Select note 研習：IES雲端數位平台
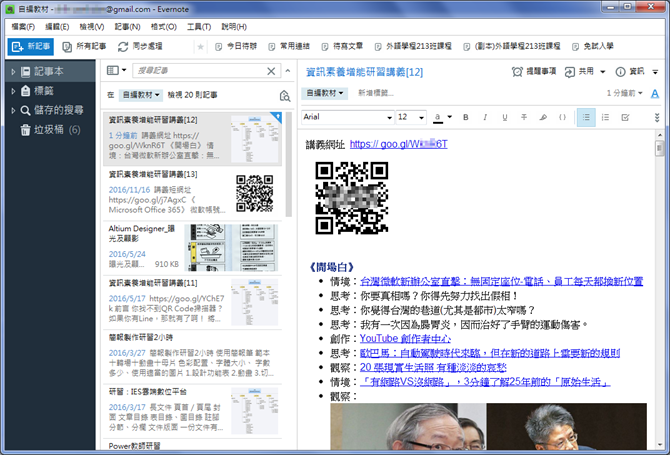 point(192,411)
